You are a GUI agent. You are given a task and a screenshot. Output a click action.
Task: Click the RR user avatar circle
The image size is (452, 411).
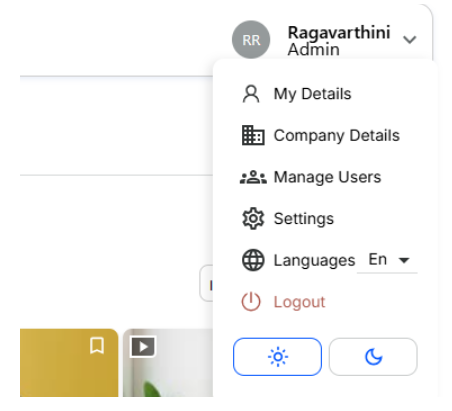pyautogui.click(x=251, y=40)
